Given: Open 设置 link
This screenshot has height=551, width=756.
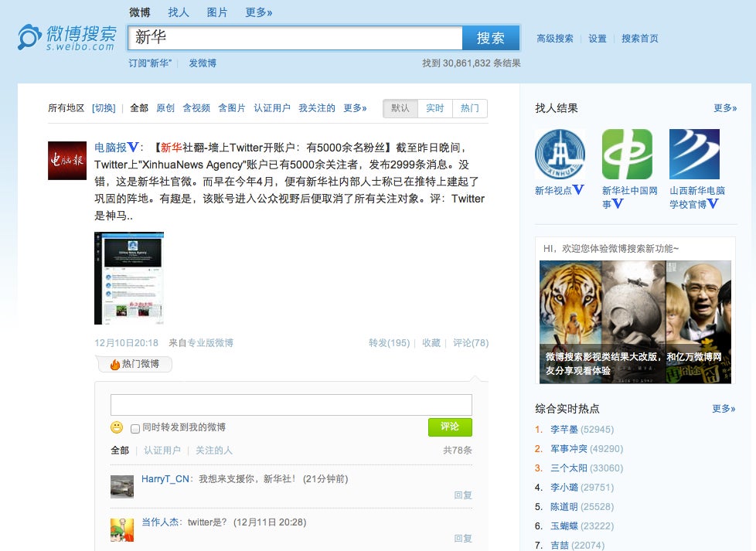Looking at the screenshot, I should tap(598, 39).
